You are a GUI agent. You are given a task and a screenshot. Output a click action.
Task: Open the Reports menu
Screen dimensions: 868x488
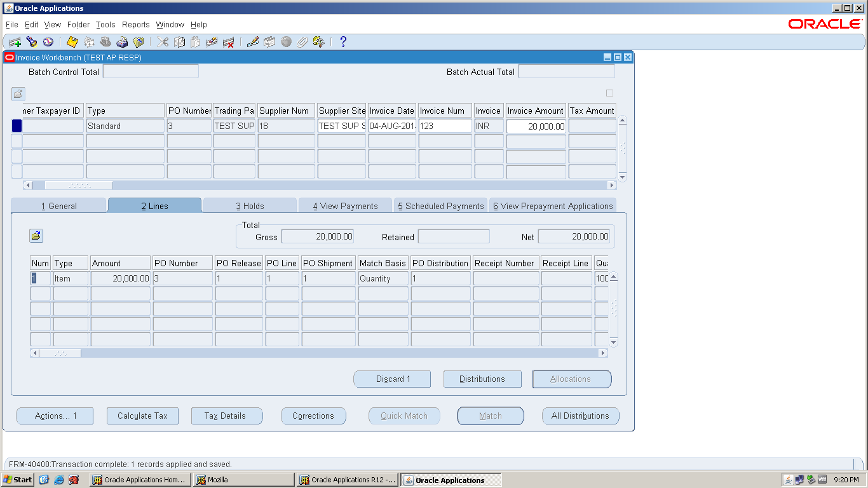[x=136, y=25]
